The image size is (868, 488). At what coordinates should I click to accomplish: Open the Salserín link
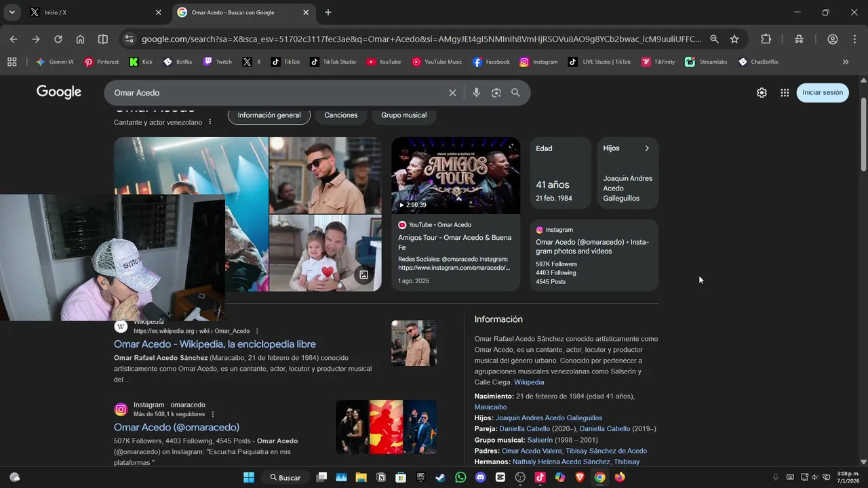540,440
